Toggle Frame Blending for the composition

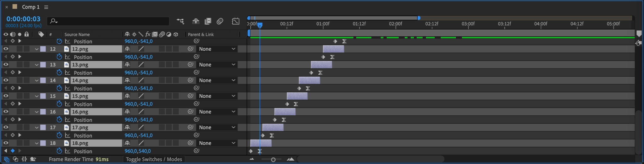click(x=208, y=21)
